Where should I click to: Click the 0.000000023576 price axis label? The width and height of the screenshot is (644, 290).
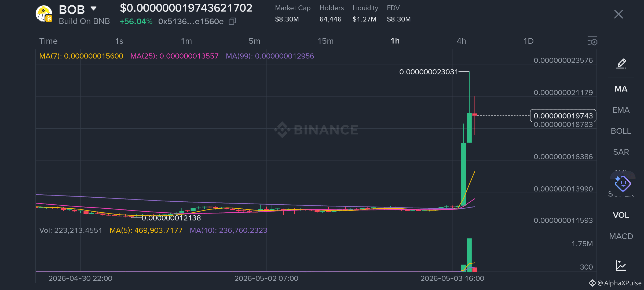[563, 60]
